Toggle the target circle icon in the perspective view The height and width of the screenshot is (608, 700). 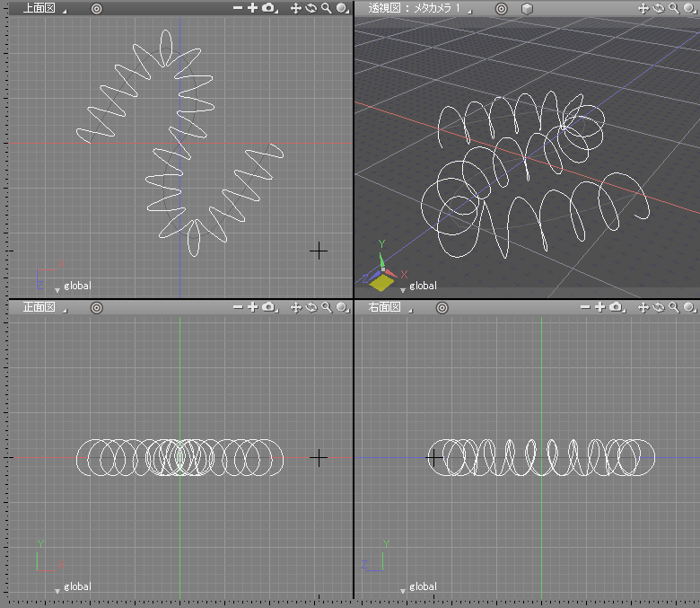click(501, 8)
